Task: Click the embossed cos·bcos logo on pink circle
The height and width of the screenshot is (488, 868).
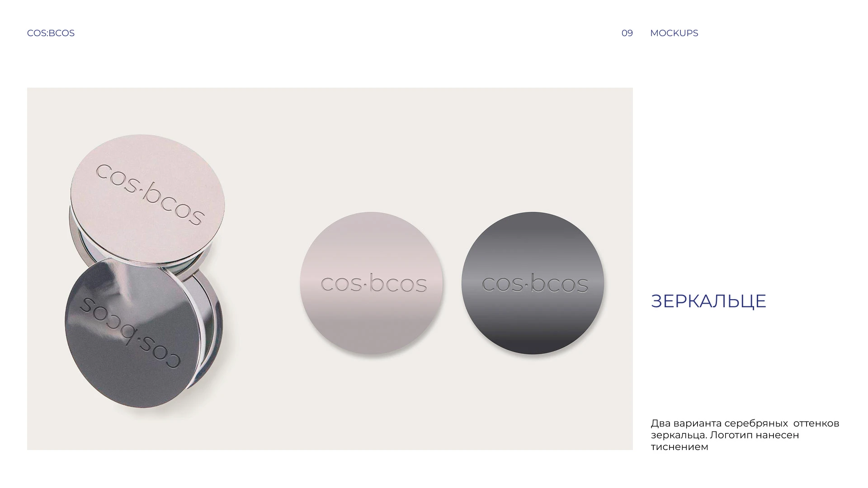Action: pos(373,283)
